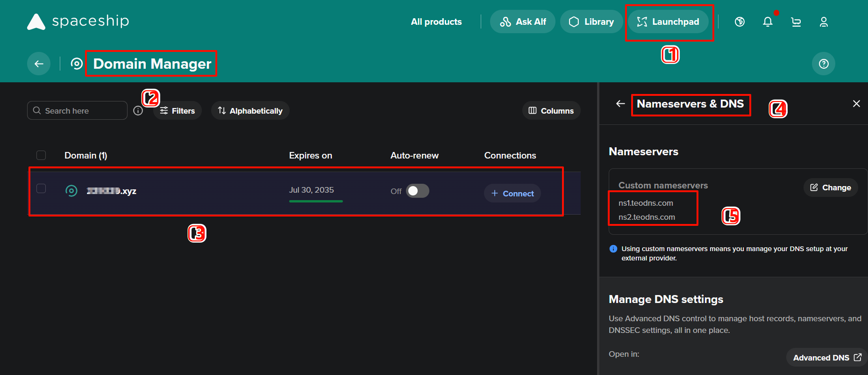Click the Spaceship logo
Viewport: 868px width, 375px height.
(x=78, y=22)
